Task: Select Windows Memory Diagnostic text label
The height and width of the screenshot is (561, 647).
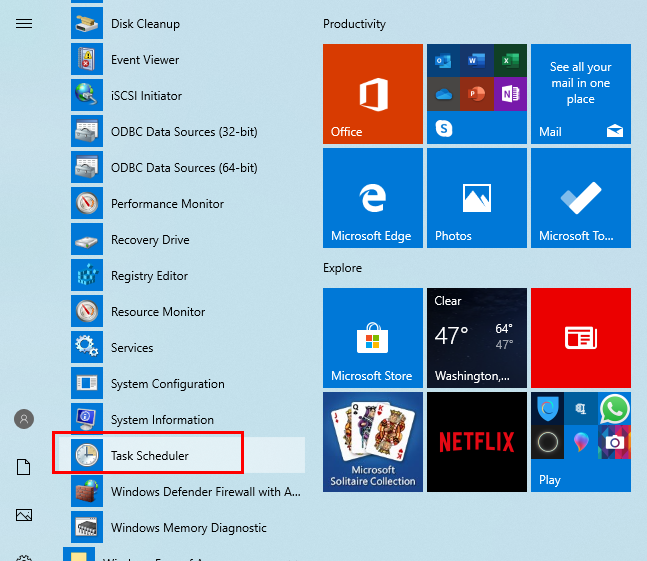Action: (189, 528)
